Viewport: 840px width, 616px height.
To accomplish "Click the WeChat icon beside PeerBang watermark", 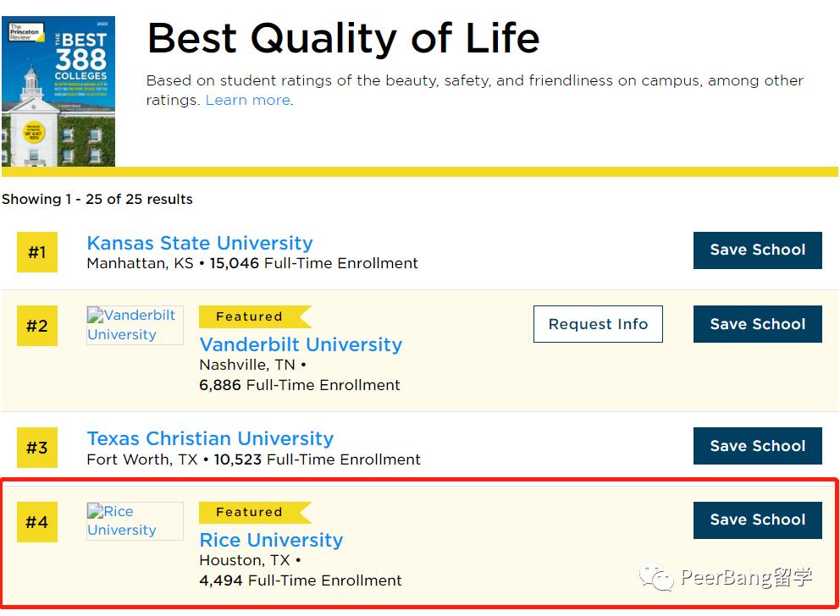I will (x=658, y=577).
